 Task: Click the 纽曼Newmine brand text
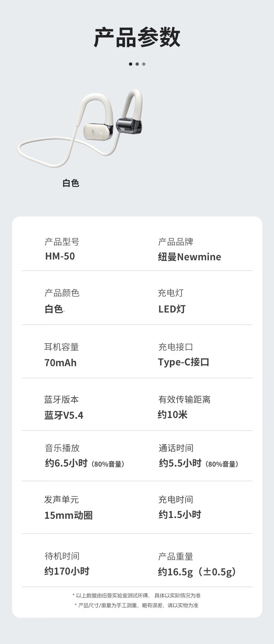coord(190,257)
